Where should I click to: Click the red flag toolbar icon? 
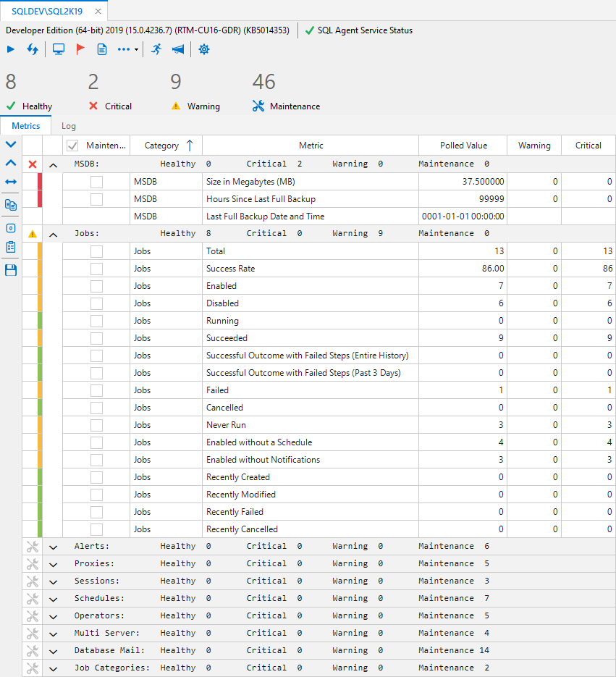[80, 49]
